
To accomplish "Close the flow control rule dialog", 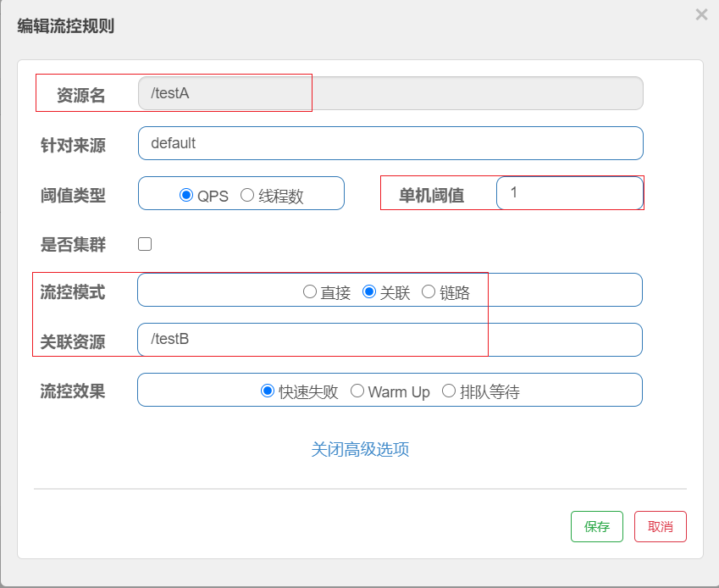I will 701,14.
